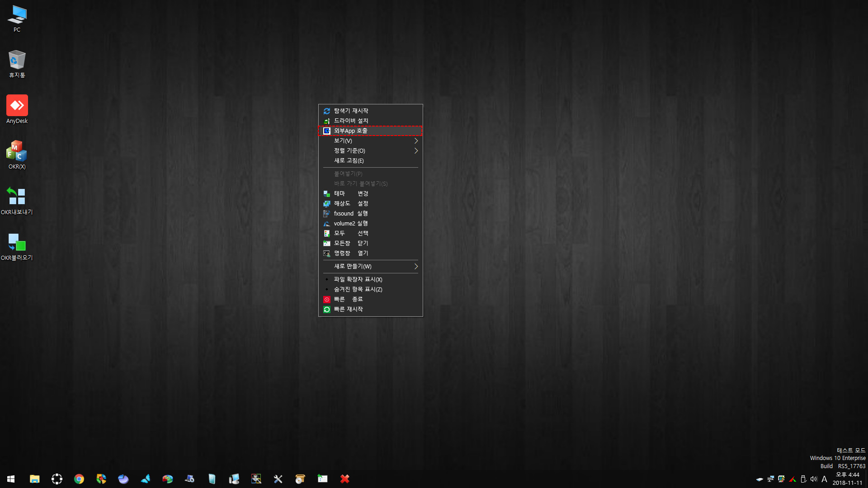Click the dashed-circle capture icon in taskbar
Viewport: 868px width, 488px height.
click(57, 479)
